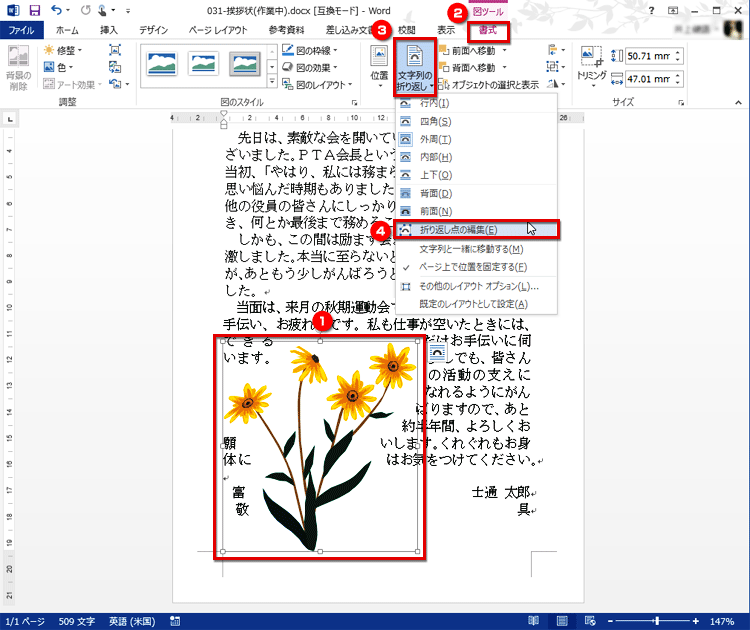Switch to the 参考資料 tab
The image size is (750, 630).
(x=286, y=30)
